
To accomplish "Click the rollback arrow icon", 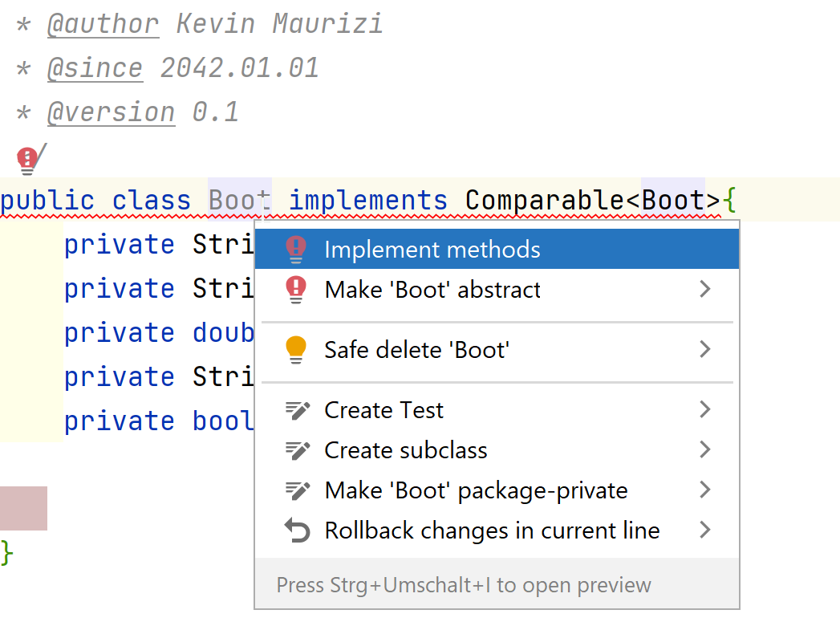I will click(x=298, y=531).
